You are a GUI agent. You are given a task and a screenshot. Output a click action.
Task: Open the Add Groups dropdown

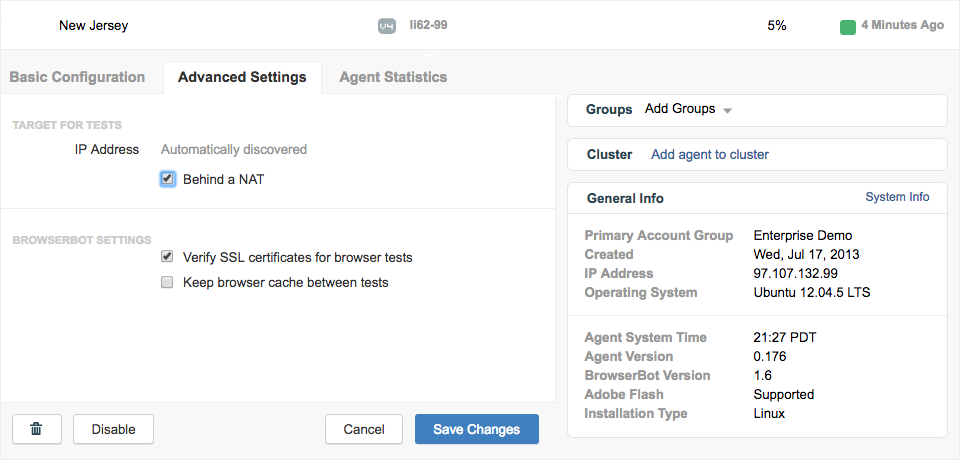(x=680, y=109)
